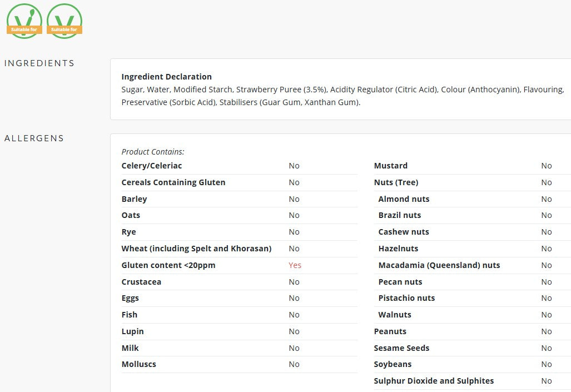Click the red Yes for gluten content
571x392 pixels.
[x=295, y=265]
